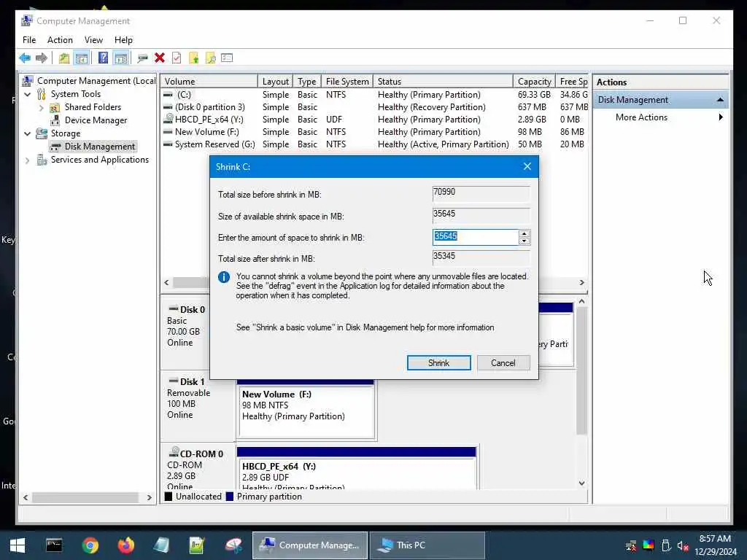Sort by the Capacity column header
Image resolution: width=747 pixels, height=560 pixels.
(x=534, y=82)
